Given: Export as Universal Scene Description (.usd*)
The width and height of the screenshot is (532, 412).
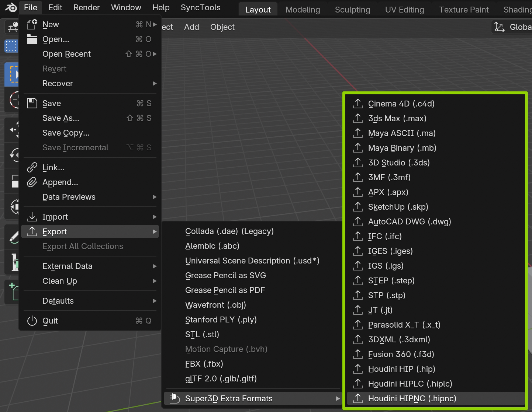Looking at the screenshot, I should point(252,261).
